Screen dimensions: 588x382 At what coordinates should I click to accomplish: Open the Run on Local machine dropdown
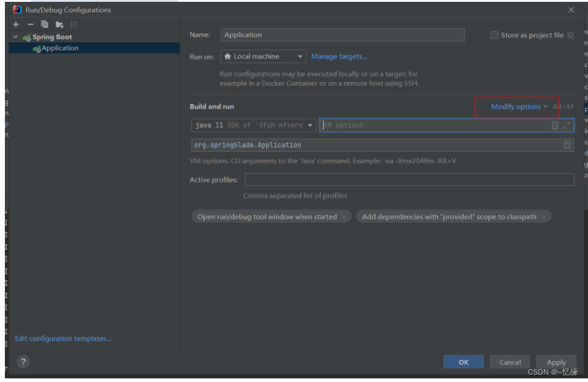(x=263, y=56)
